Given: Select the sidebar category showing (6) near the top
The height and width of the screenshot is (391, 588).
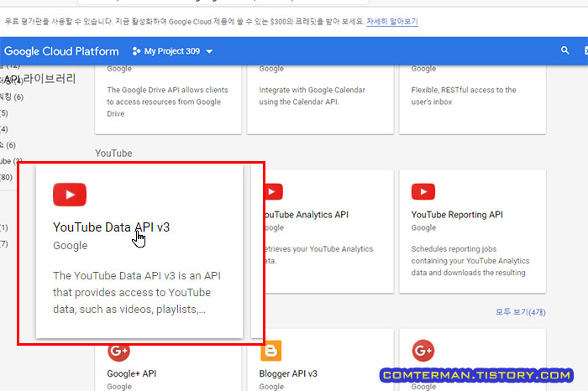Looking at the screenshot, I should pyautogui.click(x=12, y=97).
